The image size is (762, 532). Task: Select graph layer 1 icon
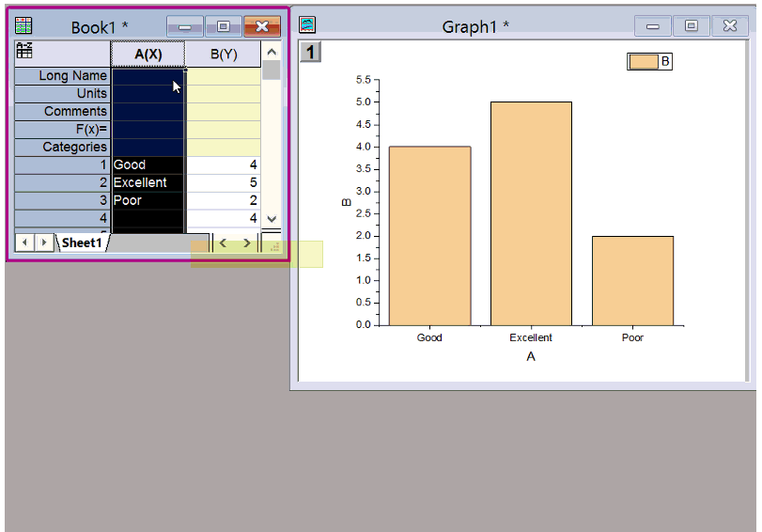click(x=310, y=52)
